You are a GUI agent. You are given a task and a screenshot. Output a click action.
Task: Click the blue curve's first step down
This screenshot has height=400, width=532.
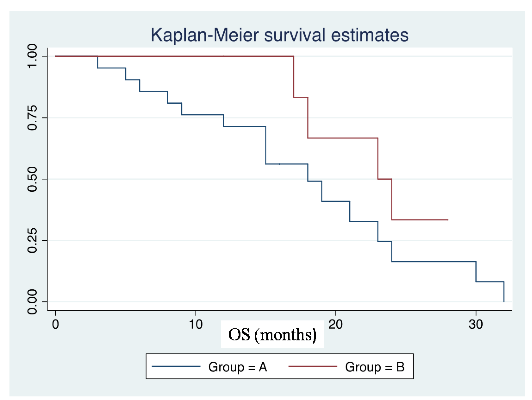click(x=97, y=62)
